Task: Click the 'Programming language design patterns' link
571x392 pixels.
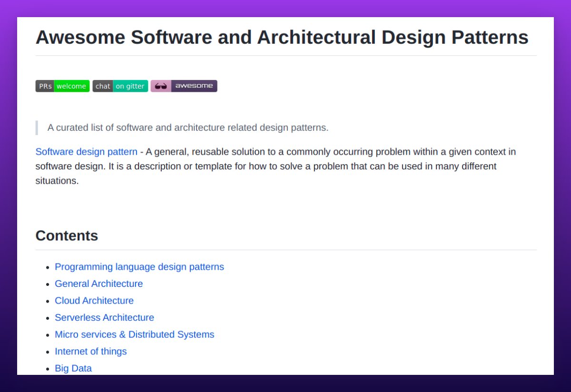Action: 139,267
